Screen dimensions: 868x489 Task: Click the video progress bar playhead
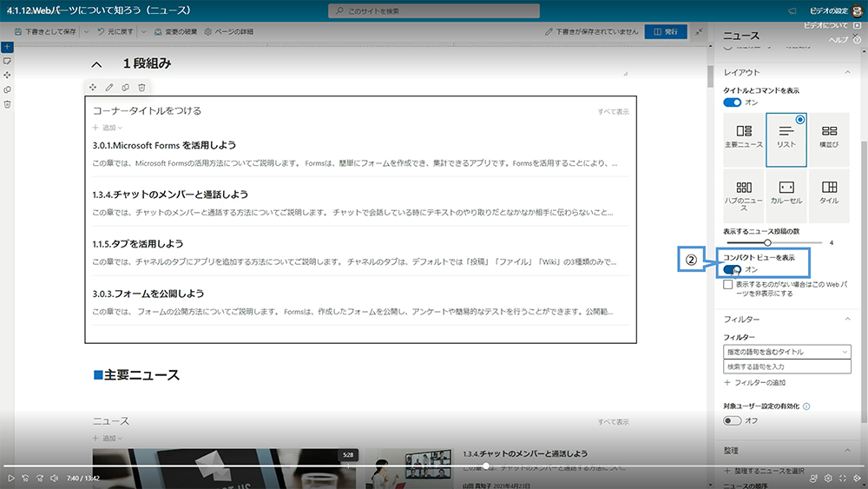[485, 466]
